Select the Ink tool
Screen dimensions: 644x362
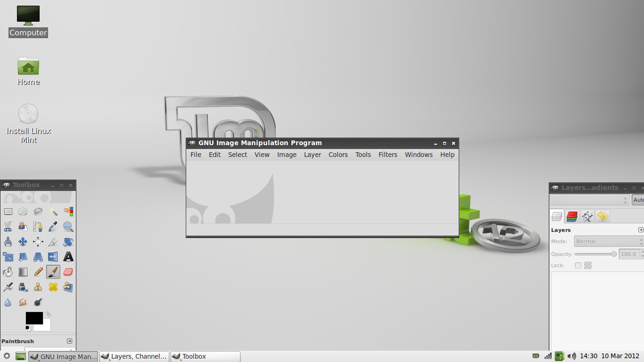(23, 287)
